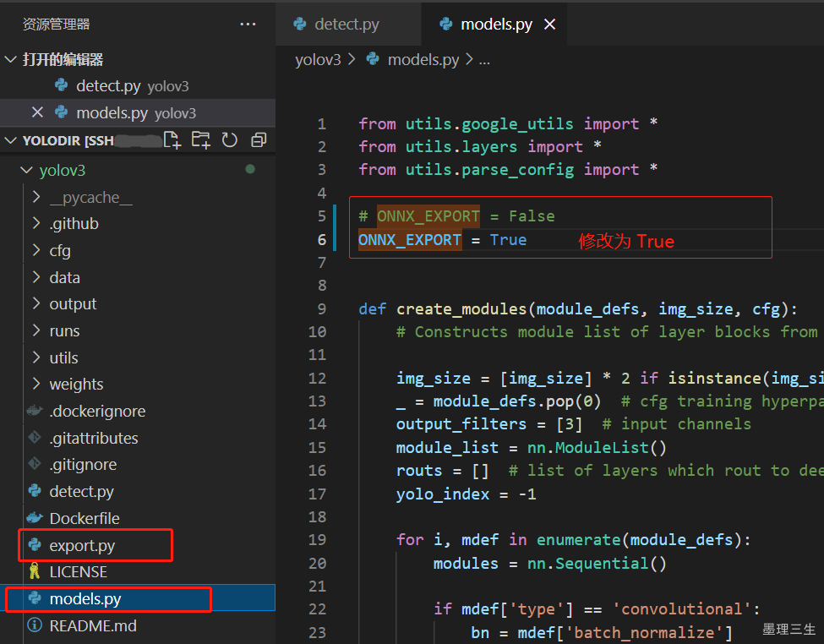Viewport: 824px width, 644px height.
Task: Click line number 19 in the gutter
Action: pos(318,540)
